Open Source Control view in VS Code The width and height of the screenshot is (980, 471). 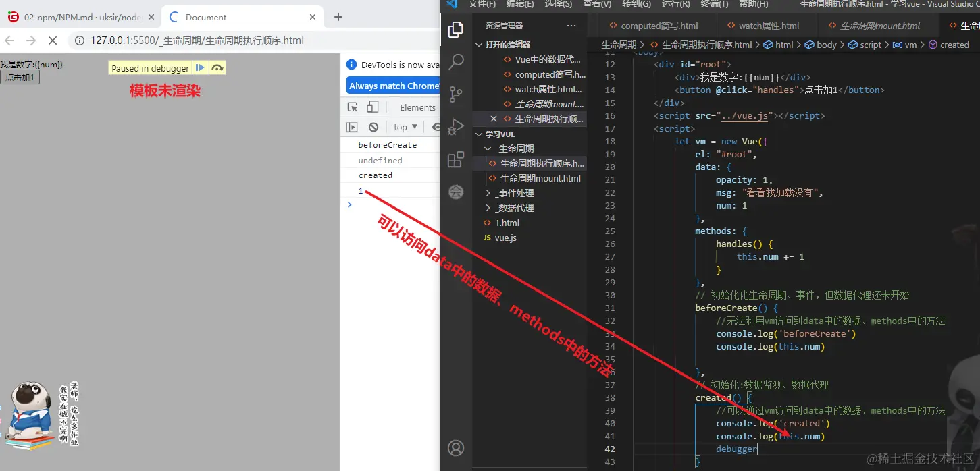pos(456,94)
